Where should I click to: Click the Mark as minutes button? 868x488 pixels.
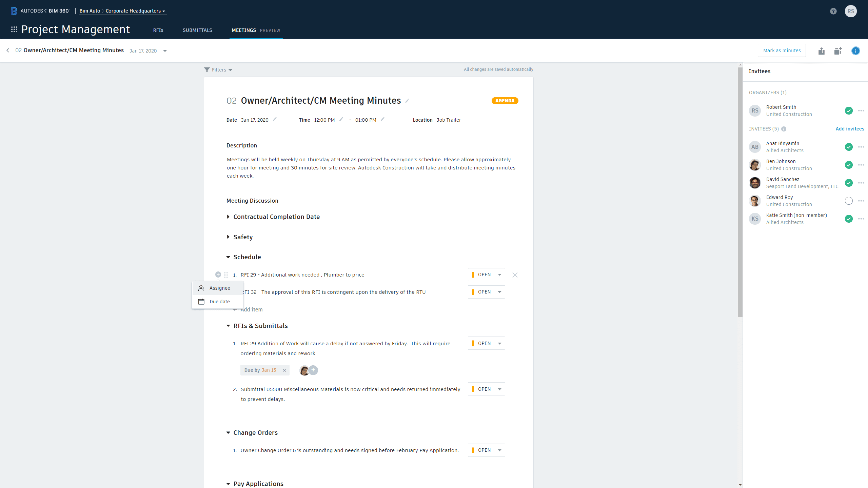[782, 50]
